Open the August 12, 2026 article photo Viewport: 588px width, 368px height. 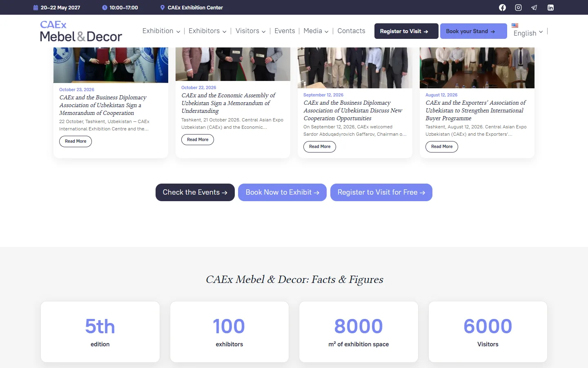pos(477,68)
